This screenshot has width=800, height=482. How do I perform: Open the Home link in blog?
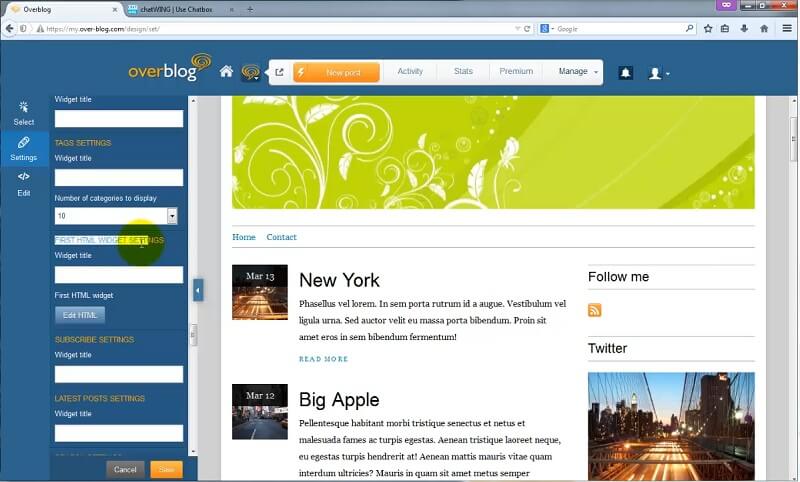point(244,237)
